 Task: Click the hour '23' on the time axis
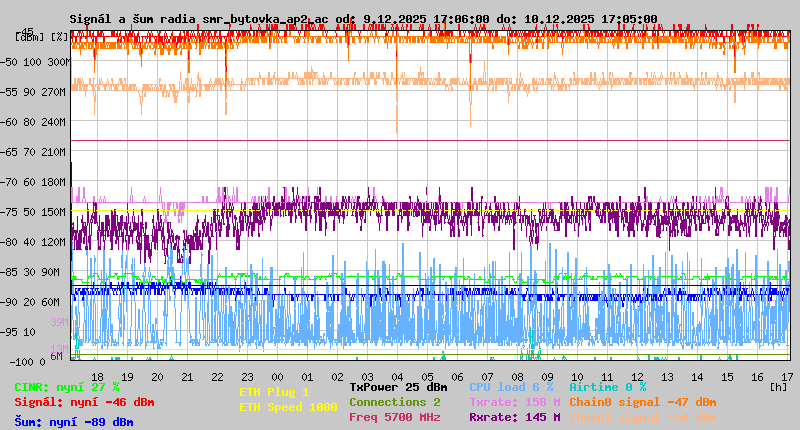click(247, 377)
